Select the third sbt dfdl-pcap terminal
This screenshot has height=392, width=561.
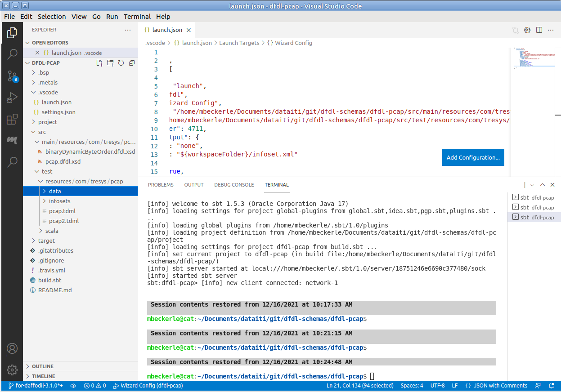[534, 217]
